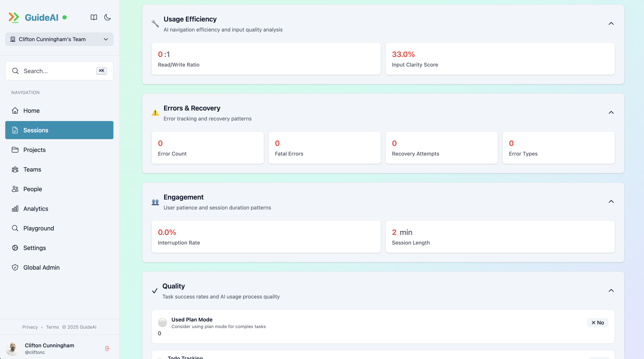The height and width of the screenshot is (359, 644).
Task: Collapse the Engagement section
Action: [x=611, y=202]
